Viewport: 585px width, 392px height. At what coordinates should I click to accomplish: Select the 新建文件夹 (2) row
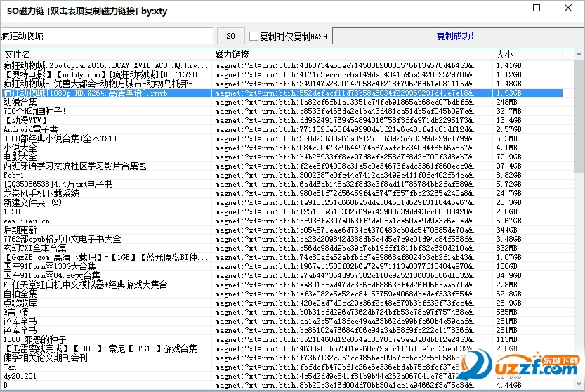(x=282, y=203)
